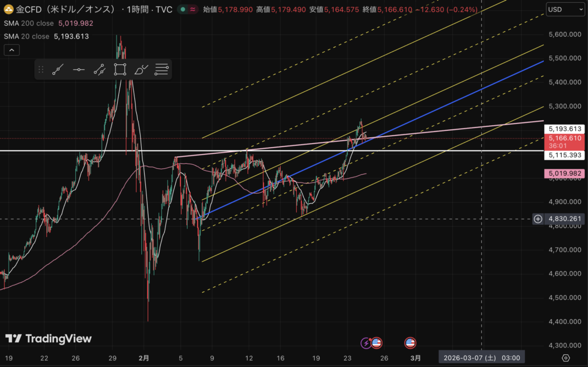Select the horizontal line drawing tool
The width and height of the screenshot is (588, 367).
(79, 70)
